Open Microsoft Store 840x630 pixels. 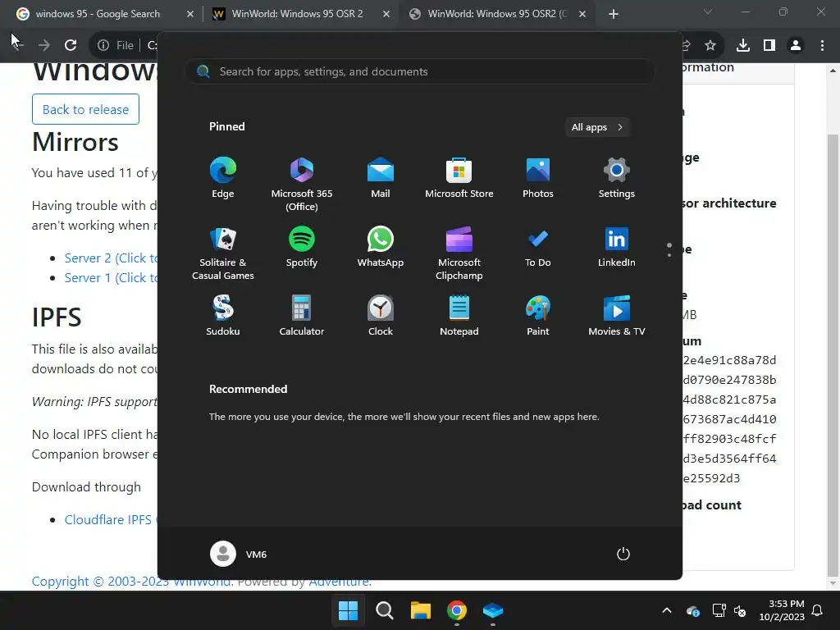pos(459,178)
